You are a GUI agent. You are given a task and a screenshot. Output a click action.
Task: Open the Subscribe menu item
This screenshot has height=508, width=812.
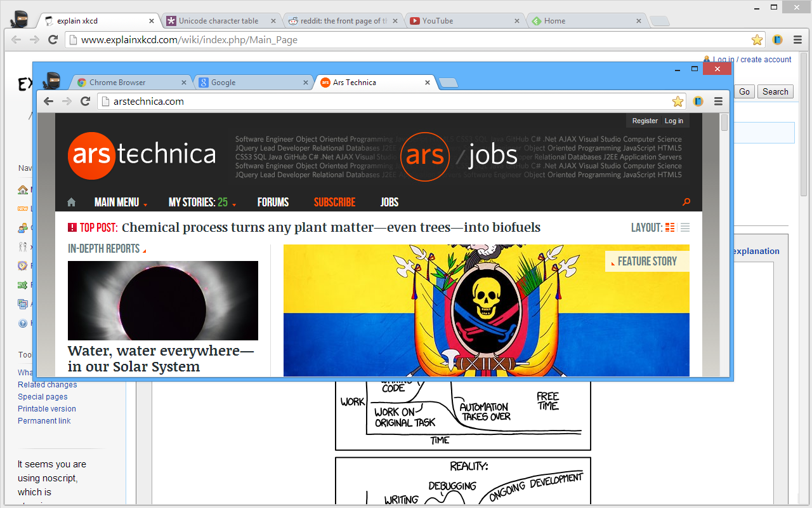[334, 203]
